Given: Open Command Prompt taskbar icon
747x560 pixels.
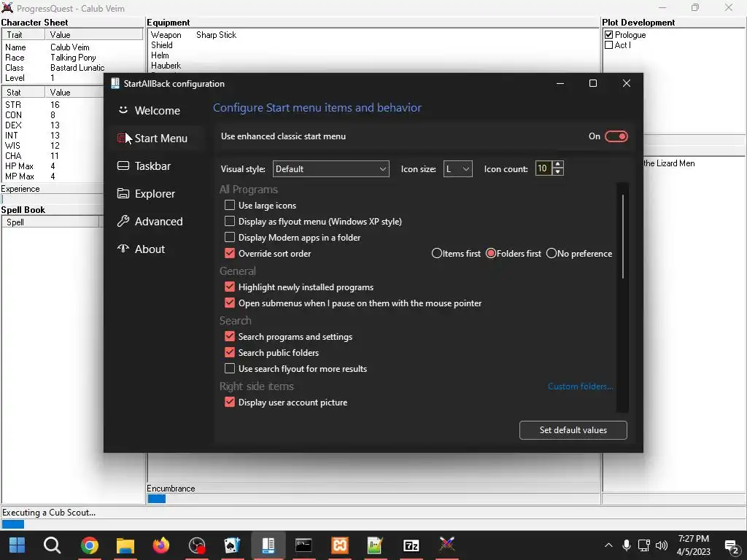Looking at the screenshot, I should tap(303, 545).
